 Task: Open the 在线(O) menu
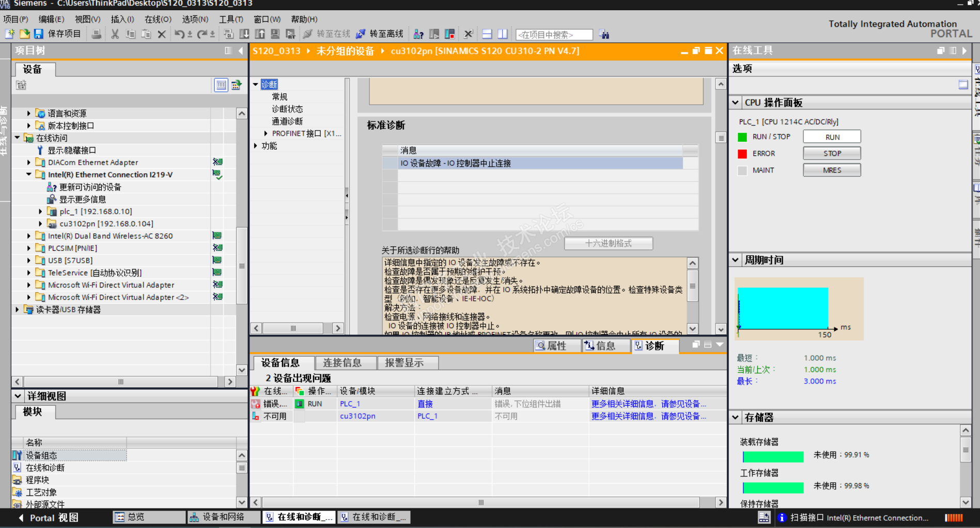[x=158, y=19]
